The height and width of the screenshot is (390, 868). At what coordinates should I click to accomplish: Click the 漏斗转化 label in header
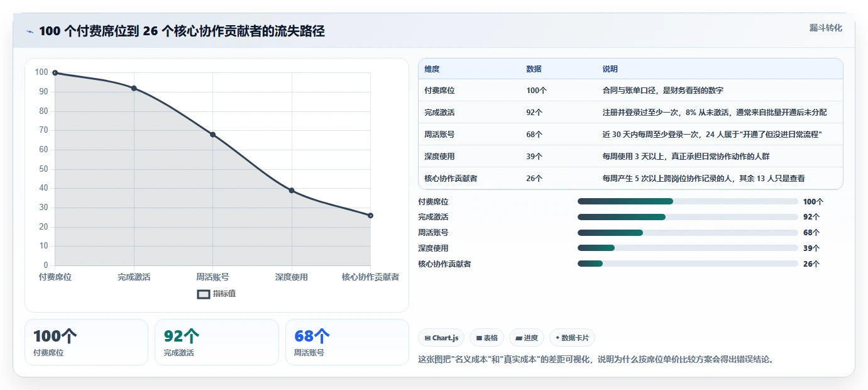click(x=825, y=28)
